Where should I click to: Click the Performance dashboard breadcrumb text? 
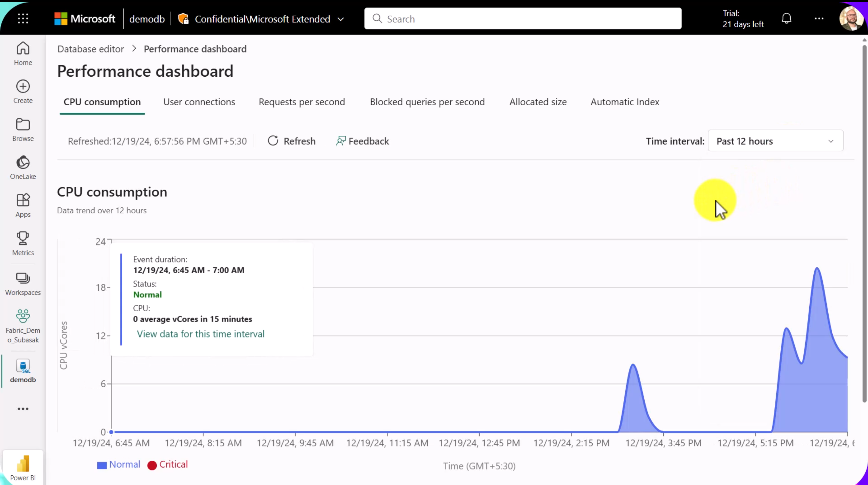[195, 49]
